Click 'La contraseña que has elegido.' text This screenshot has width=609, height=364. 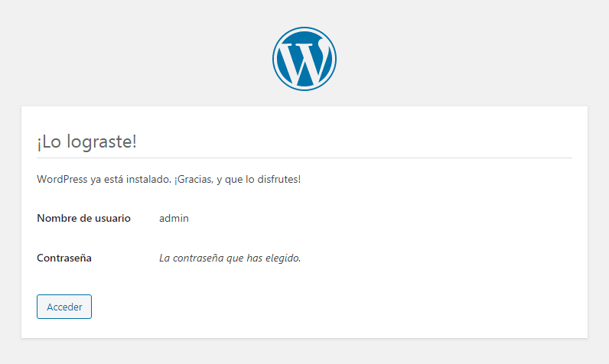tap(230, 258)
